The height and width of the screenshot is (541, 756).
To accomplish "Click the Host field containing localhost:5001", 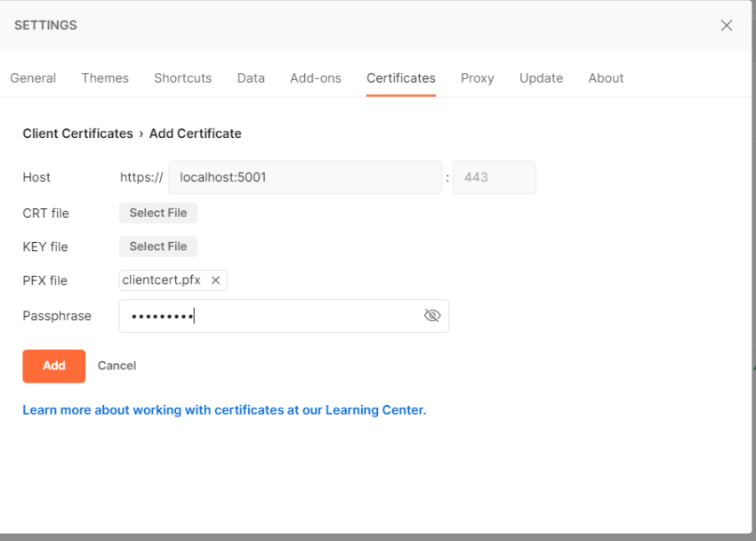I will pos(305,177).
